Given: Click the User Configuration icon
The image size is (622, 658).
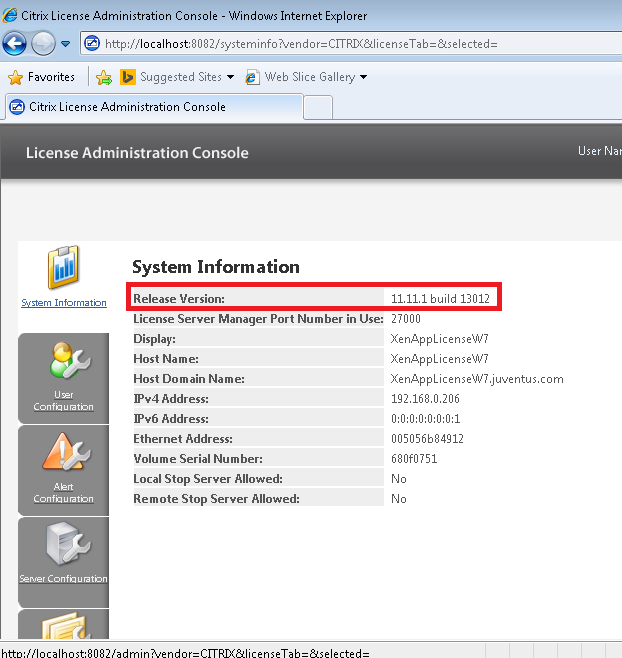Looking at the screenshot, I should pyautogui.click(x=70, y=360).
